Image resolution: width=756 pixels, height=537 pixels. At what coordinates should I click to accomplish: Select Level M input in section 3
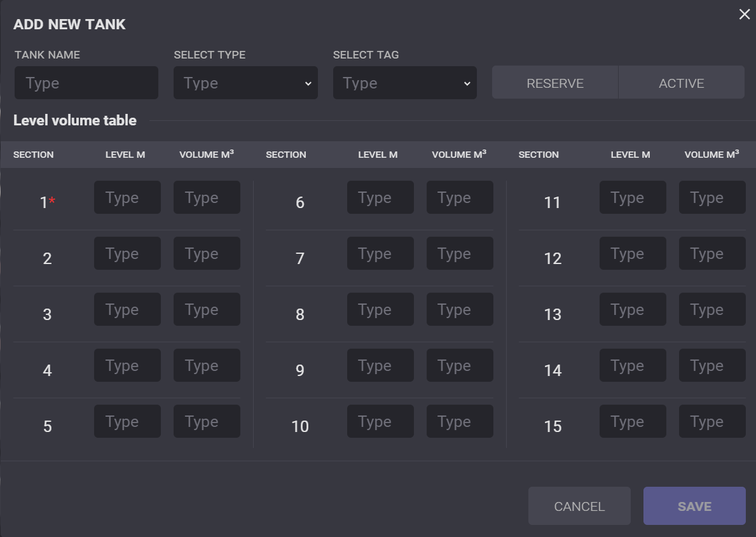pos(127,309)
